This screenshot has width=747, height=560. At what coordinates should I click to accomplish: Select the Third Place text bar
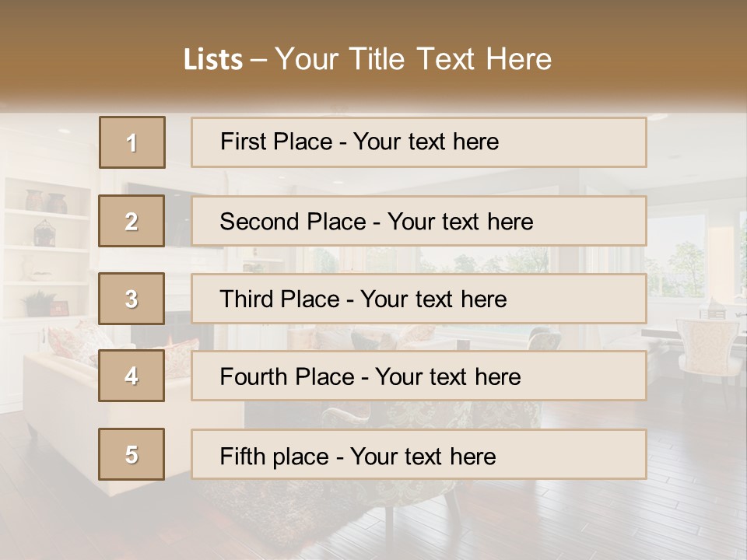[x=419, y=299]
